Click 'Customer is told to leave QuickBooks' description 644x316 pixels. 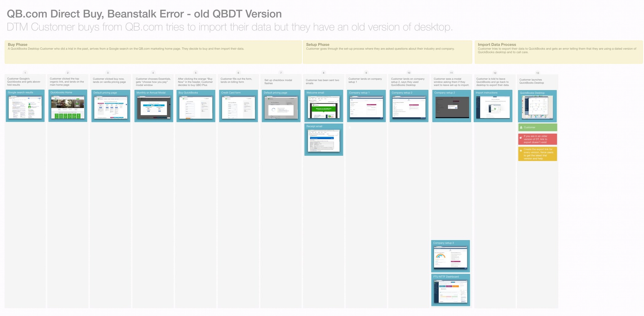point(493,82)
